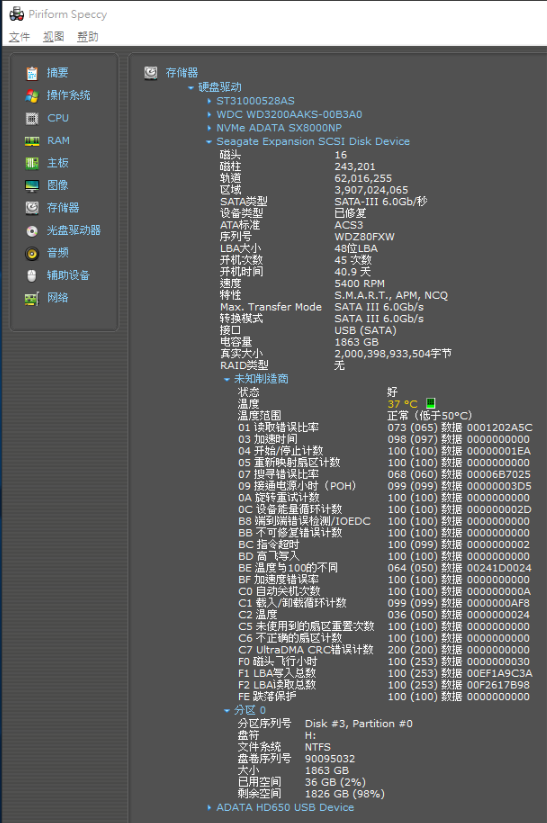Open the 摘要 summary sidebar icon

click(x=32, y=73)
